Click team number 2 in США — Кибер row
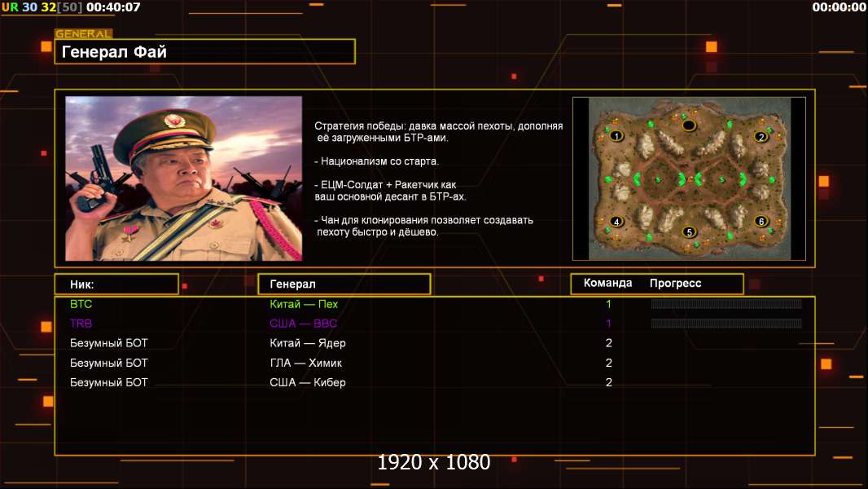The width and height of the screenshot is (868, 489). [608, 383]
